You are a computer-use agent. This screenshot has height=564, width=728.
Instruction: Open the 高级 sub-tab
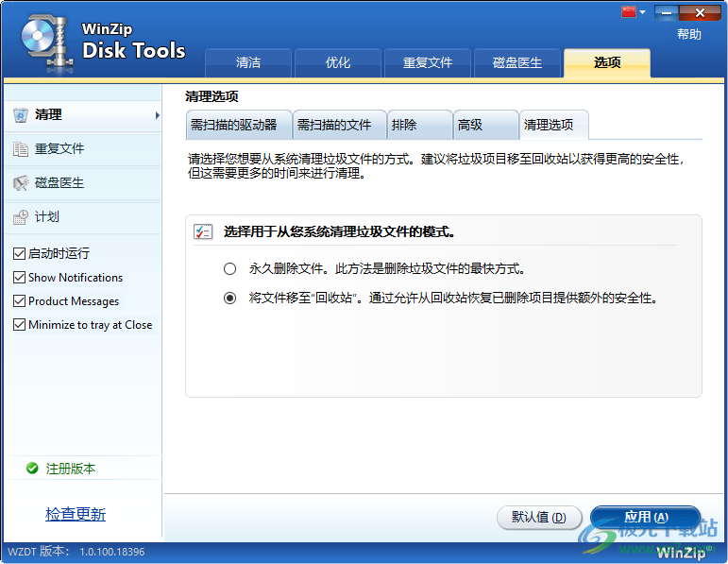pos(485,125)
